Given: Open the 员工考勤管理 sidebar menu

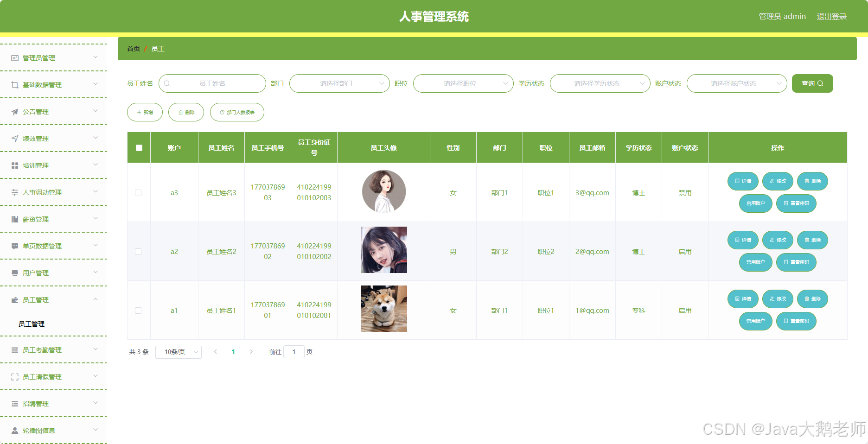Looking at the screenshot, I should coord(53,350).
